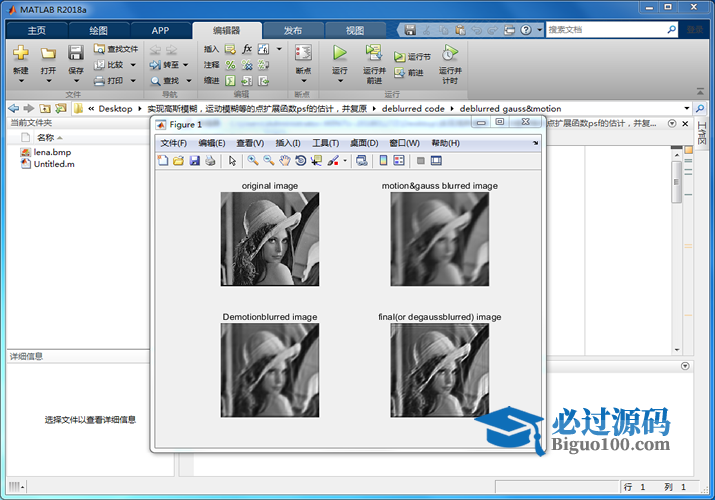Click Save icon in Figure 1 toolbar
The width and height of the screenshot is (715, 500).
tap(195, 160)
